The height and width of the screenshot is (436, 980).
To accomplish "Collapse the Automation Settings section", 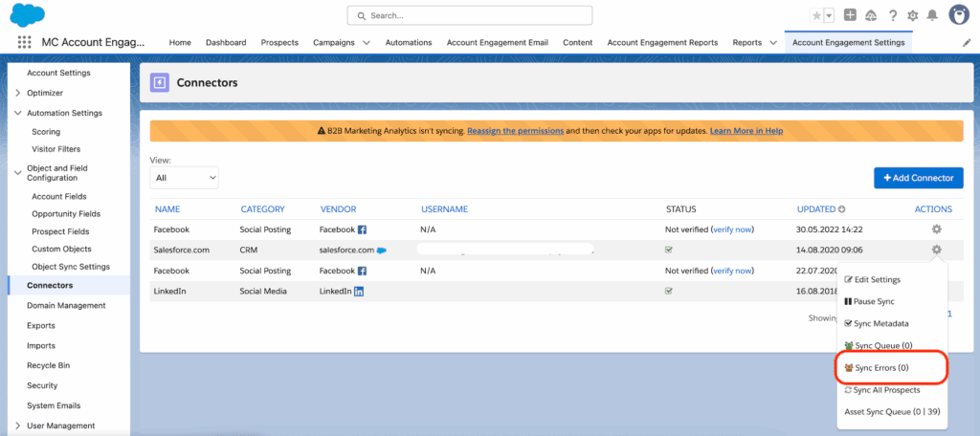I will (18, 113).
